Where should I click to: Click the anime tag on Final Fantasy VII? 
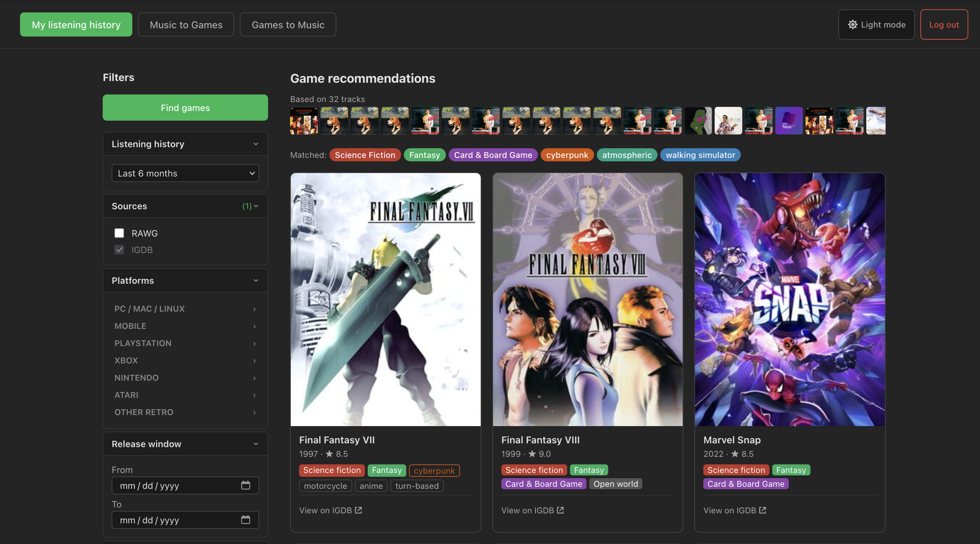coord(371,486)
